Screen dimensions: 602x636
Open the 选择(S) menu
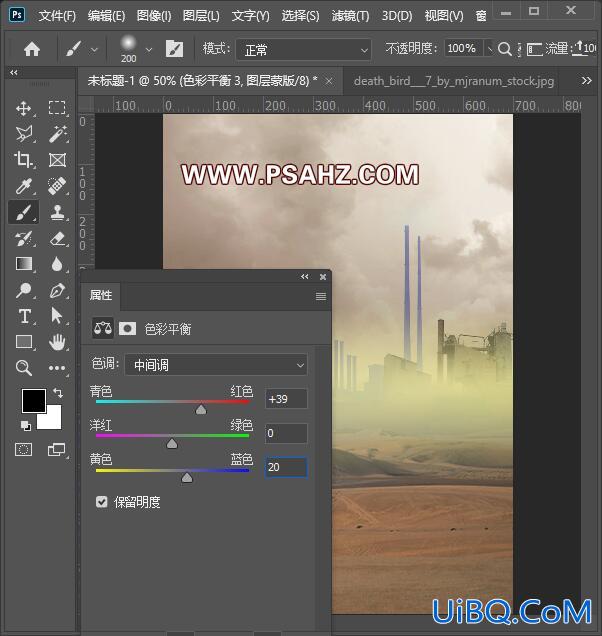pos(301,16)
